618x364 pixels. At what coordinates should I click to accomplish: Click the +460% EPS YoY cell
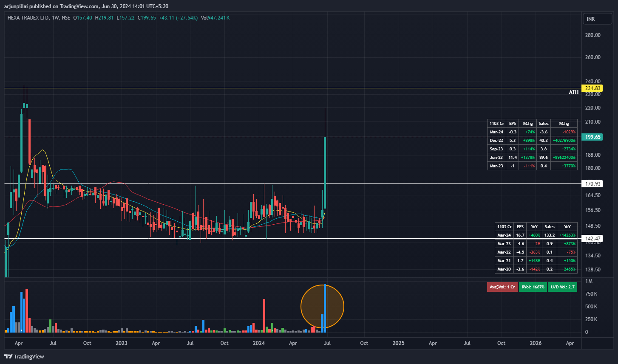[x=534, y=235]
